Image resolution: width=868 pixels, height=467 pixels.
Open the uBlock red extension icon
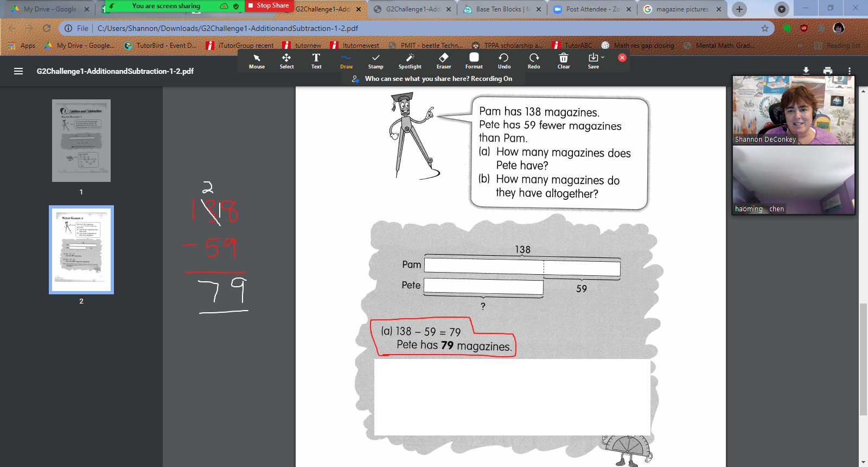click(x=804, y=28)
